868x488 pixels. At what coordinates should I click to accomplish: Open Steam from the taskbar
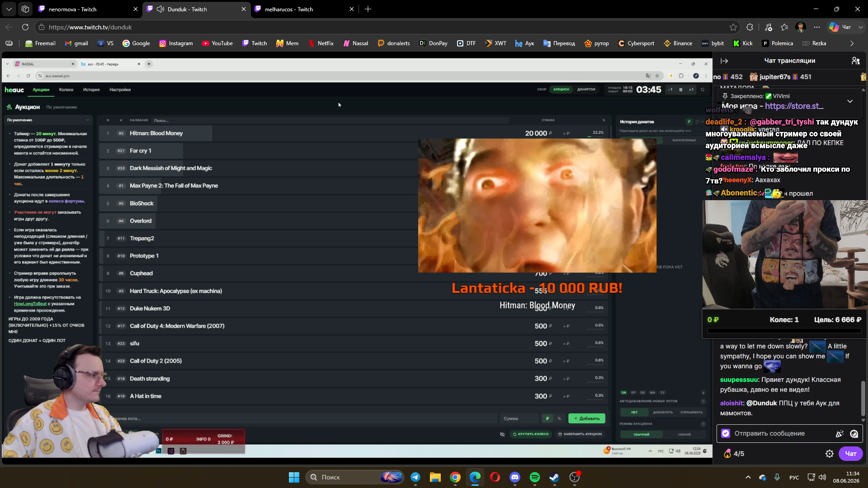[x=555, y=477]
